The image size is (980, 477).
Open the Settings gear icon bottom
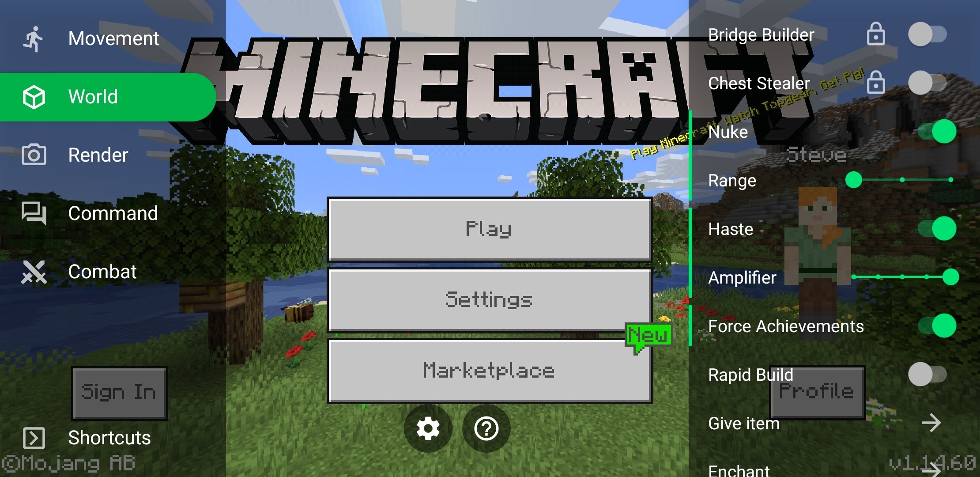coord(430,428)
